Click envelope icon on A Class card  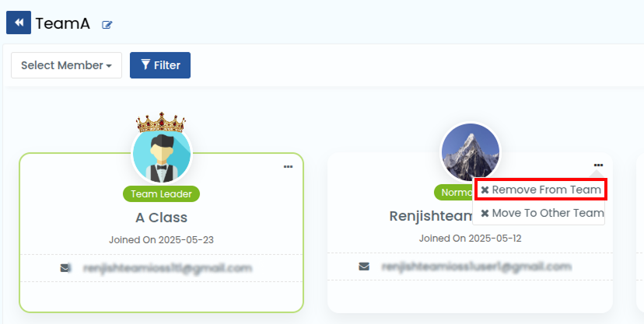tap(65, 268)
